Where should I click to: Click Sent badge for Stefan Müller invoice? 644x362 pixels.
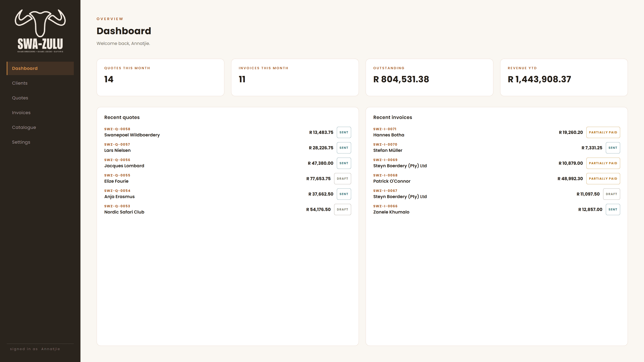[613, 148]
